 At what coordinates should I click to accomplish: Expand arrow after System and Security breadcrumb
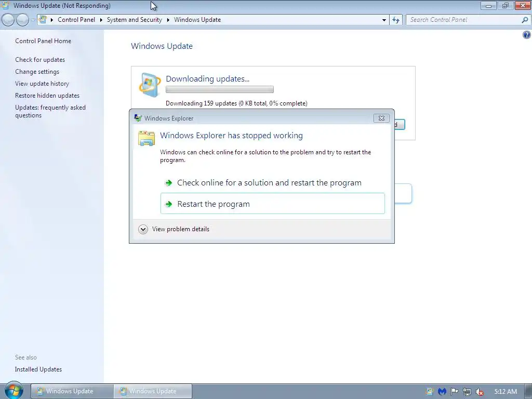click(x=168, y=20)
